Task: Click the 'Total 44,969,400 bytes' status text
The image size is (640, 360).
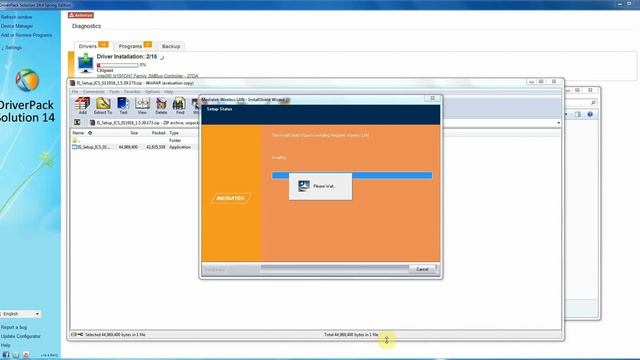Action: [351, 335]
